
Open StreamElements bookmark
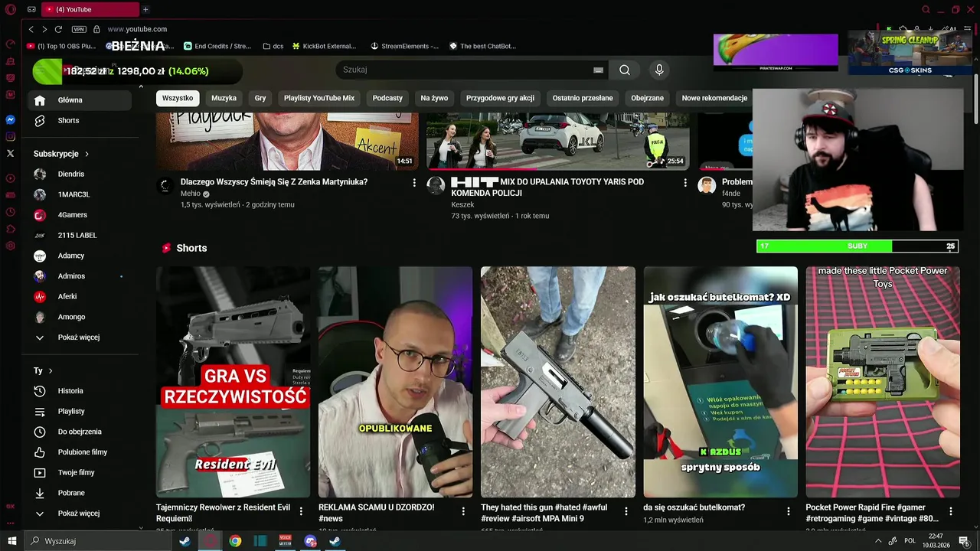pyautogui.click(x=404, y=46)
